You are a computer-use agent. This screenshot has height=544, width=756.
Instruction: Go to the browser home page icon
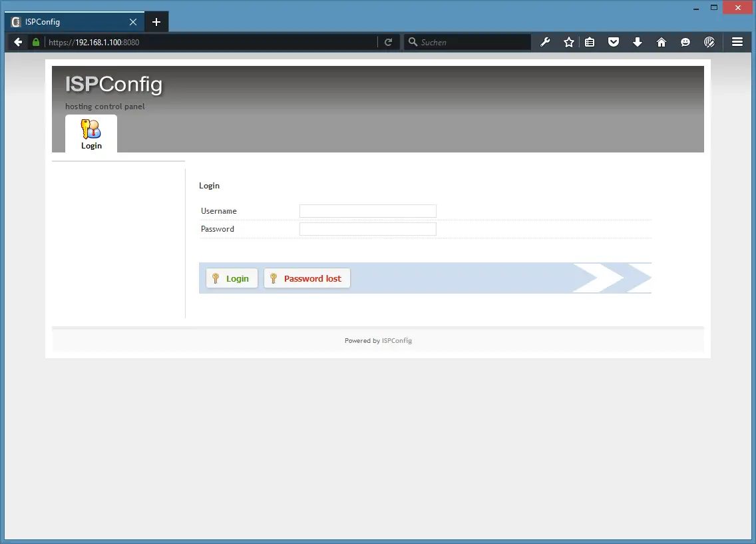pos(661,42)
